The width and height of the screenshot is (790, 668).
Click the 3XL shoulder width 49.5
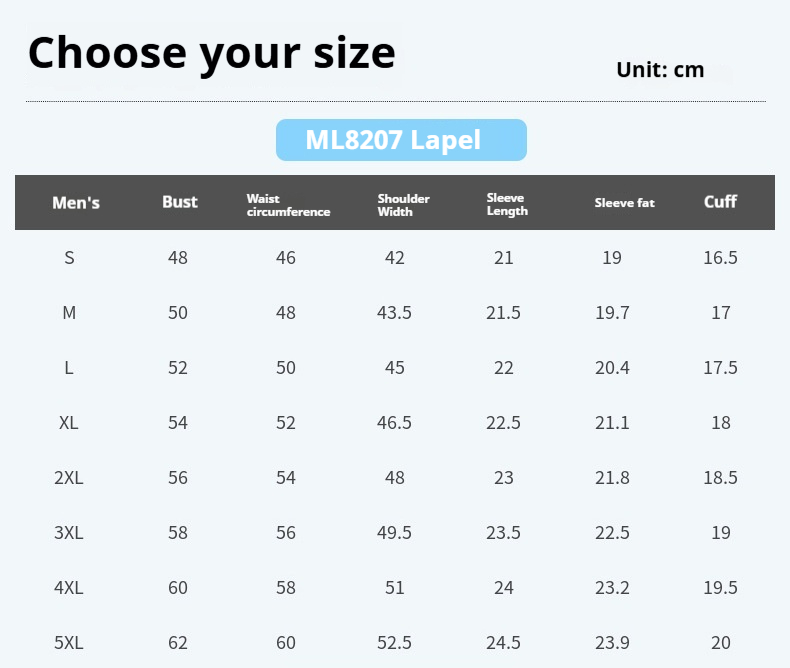pos(394,533)
